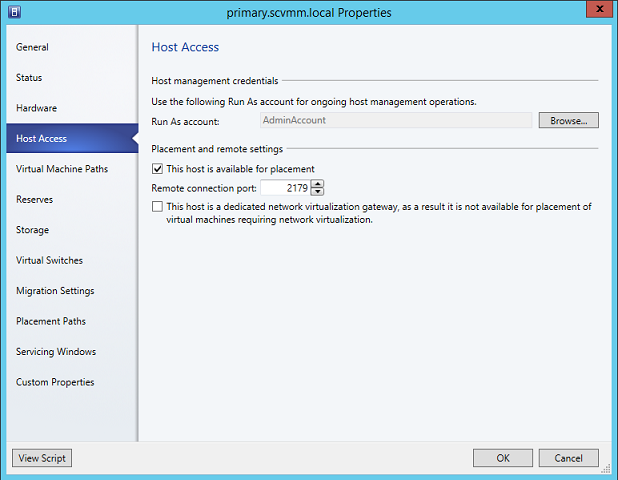Image resolution: width=618 pixels, height=480 pixels.
Task: Go to Virtual Machine Paths page
Action: [x=62, y=169]
